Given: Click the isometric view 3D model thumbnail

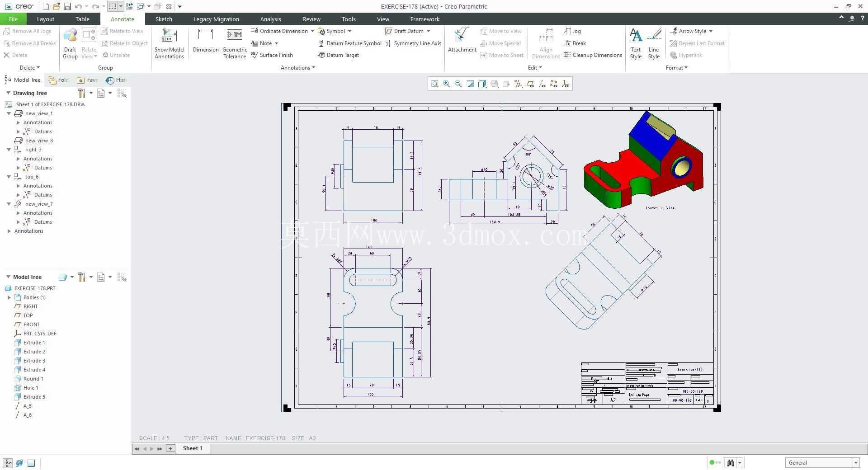Looking at the screenshot, I should pos(643,160).
